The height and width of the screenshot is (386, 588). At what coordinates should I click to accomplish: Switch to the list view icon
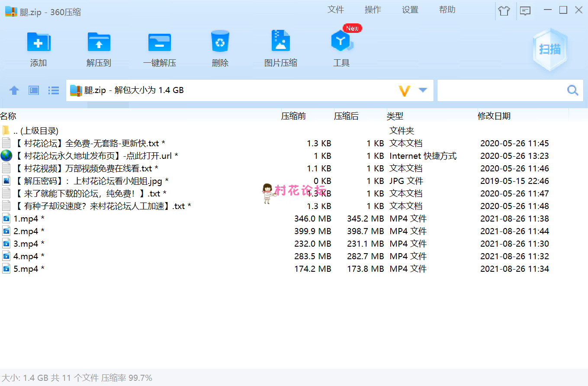coord(53,90)
